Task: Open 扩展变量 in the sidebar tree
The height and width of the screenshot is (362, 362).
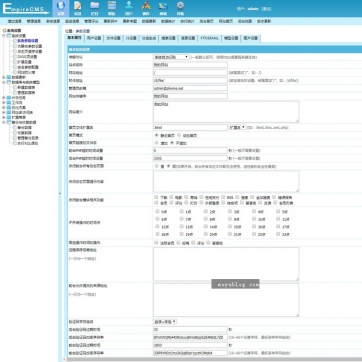Action: tap(25, 62)
